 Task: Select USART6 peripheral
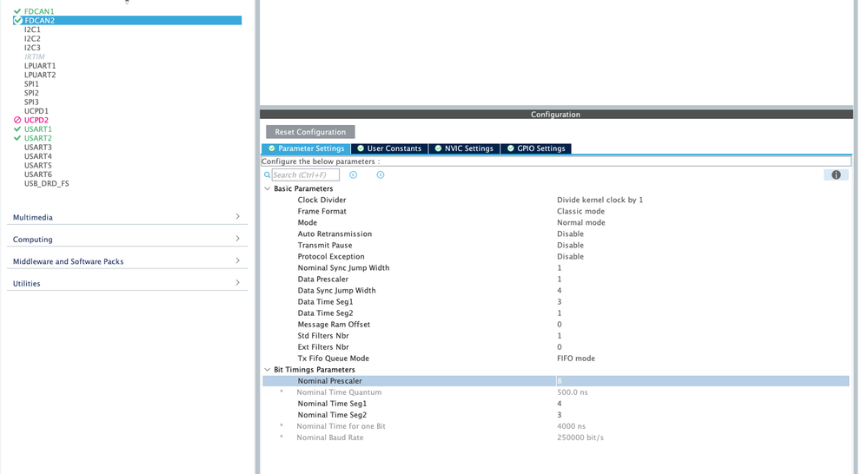(37, 174)
